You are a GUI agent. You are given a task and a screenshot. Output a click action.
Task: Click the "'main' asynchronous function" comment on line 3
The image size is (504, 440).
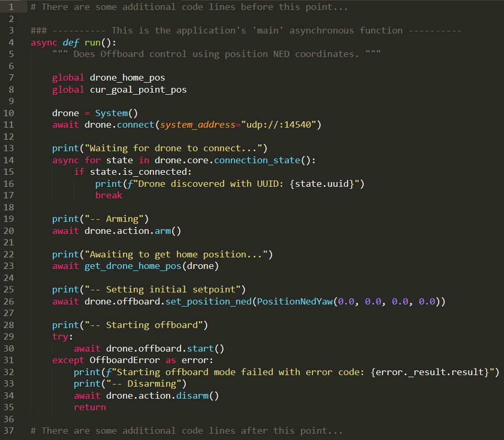(327, 30)
